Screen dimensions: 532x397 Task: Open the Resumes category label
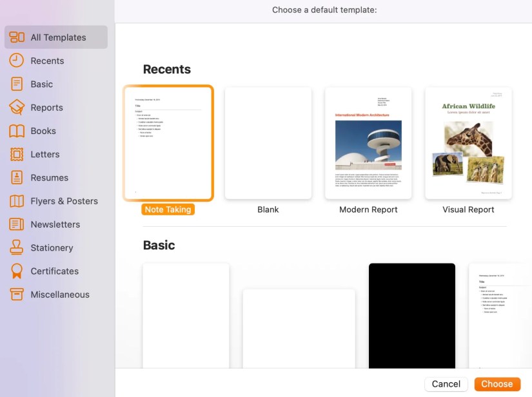[50, 178]
